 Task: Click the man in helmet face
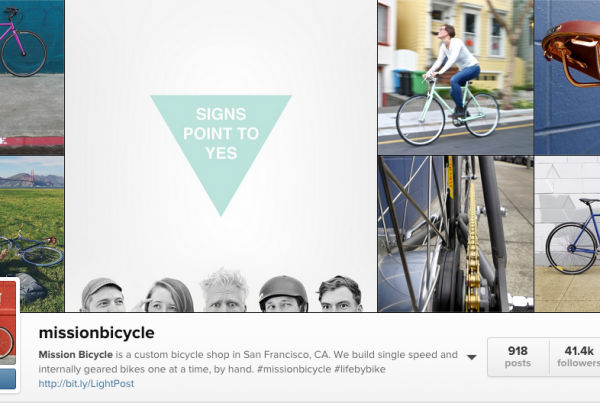[283, 294]
